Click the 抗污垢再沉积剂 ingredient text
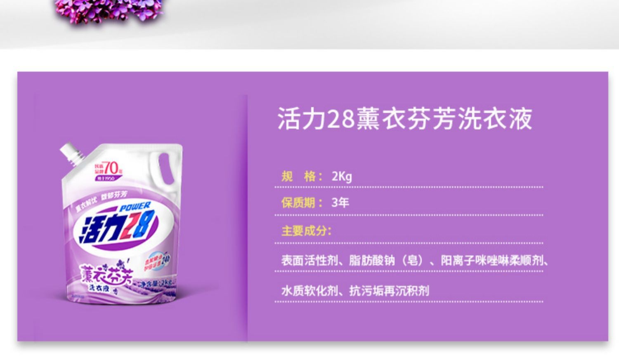This screenshot has height=364, width=619. tap(389, 291)
